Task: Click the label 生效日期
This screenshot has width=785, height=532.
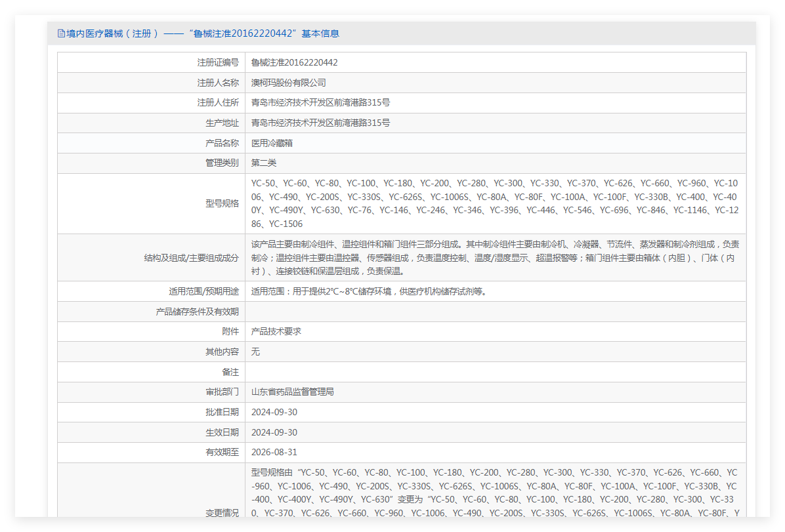Action: [222, 432]
